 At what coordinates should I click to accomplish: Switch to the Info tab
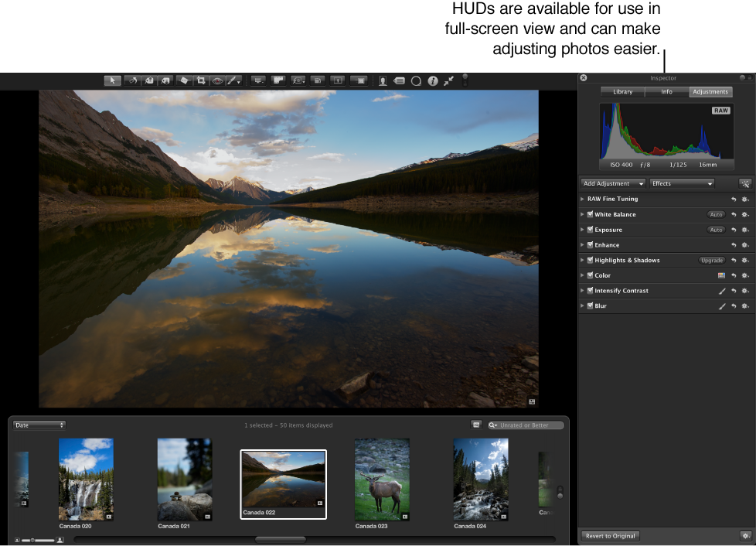(666, 92)
